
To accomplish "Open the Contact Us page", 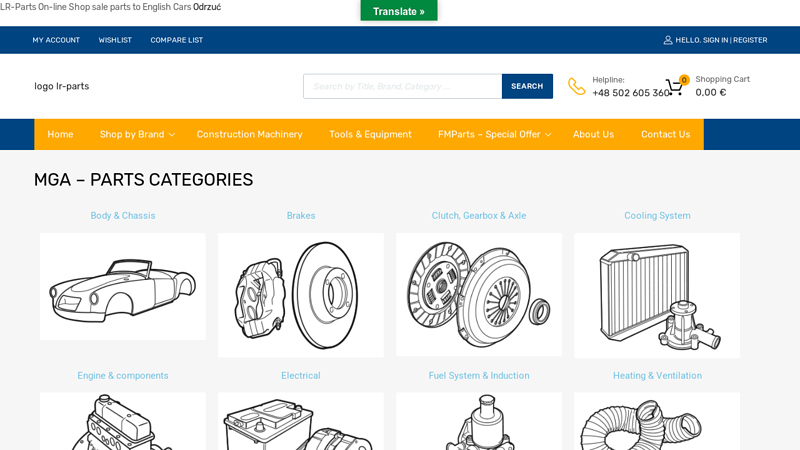I will point(665,134).
